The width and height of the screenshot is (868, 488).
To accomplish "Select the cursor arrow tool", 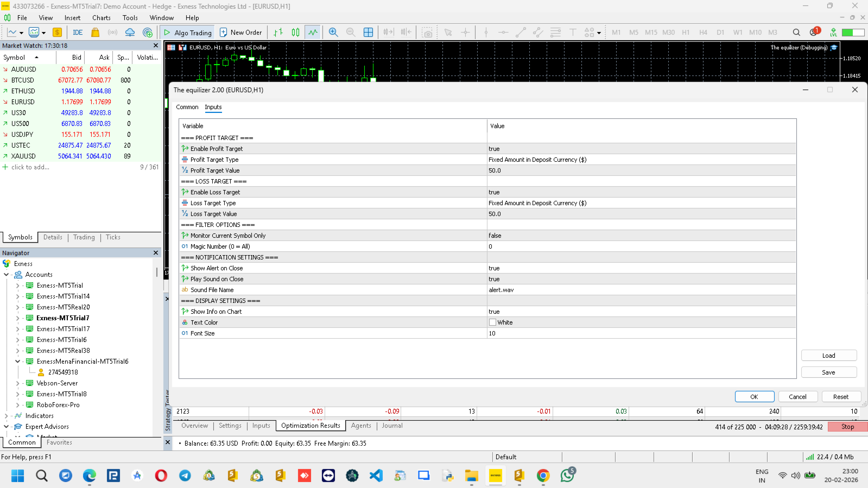I will coord(448,33).
